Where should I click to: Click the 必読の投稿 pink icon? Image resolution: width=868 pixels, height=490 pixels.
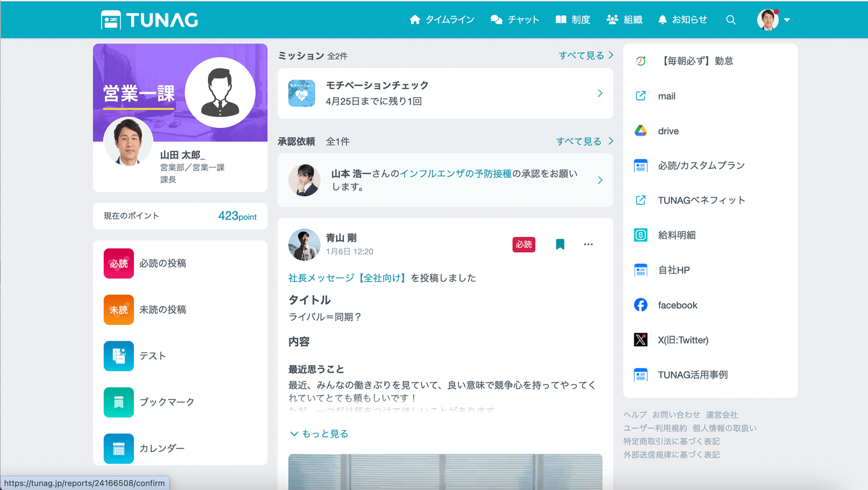point(119,263)
